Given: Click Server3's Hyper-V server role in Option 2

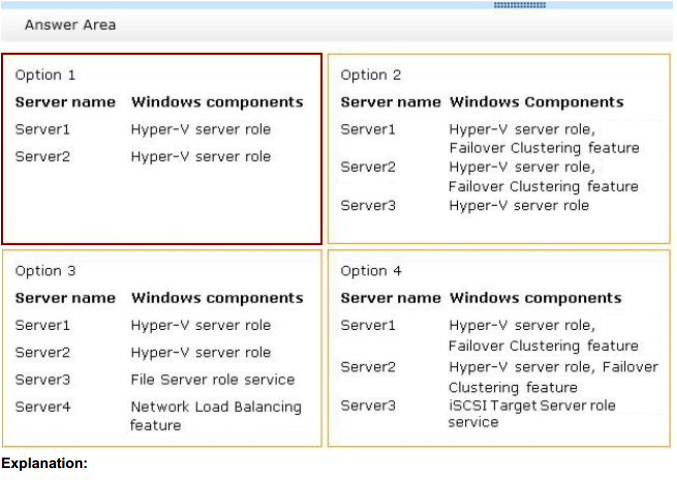Looking at the screenshot, I should [x=519, y=205].
